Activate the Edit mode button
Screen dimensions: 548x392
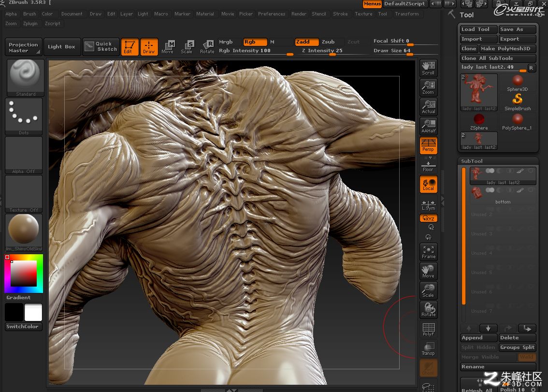130,47
